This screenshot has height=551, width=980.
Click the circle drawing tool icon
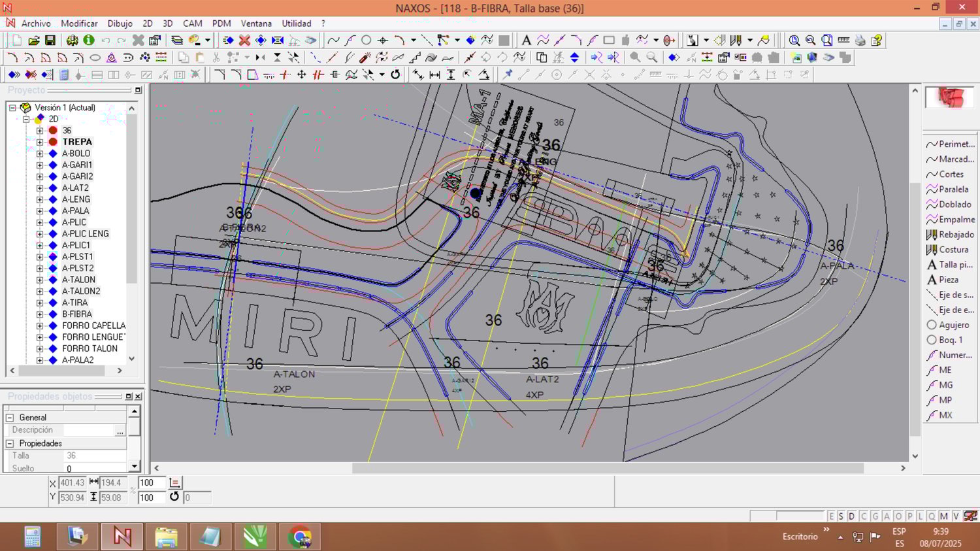[367, 41]
